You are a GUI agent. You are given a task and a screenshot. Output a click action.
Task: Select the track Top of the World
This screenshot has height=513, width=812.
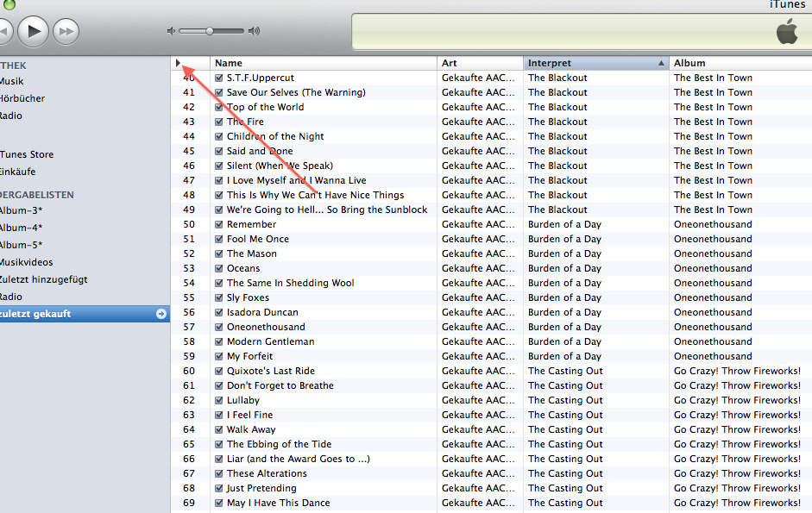pos(265,107)
